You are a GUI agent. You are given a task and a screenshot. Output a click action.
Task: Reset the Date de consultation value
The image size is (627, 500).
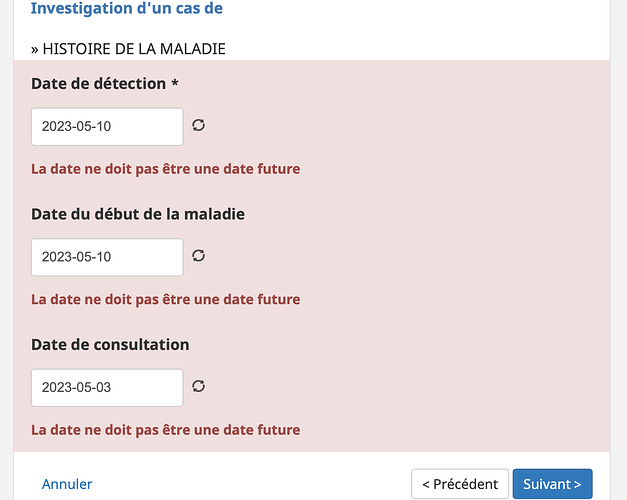coord(199,386)
